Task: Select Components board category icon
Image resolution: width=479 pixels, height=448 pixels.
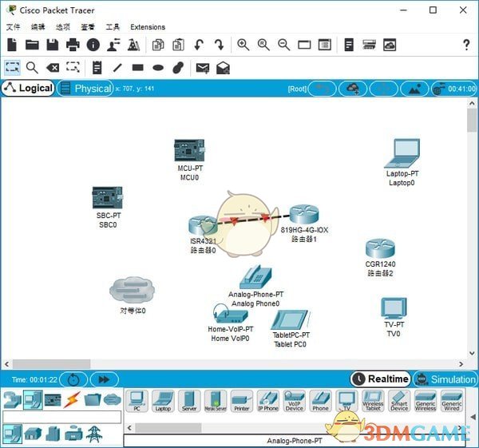Action: [53, 400]
